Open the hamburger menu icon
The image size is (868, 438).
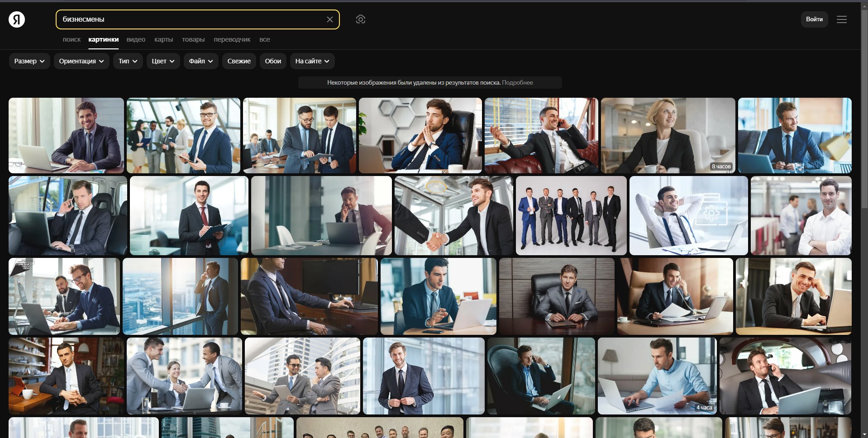(841, 19)
